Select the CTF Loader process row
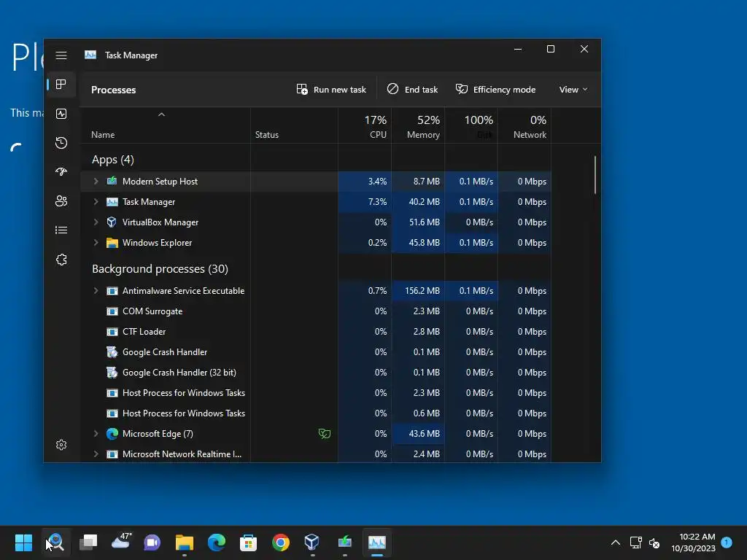Image resolution: width=747 pixels, height=560 pixels. pyautogui.click(x=316, y=332)
